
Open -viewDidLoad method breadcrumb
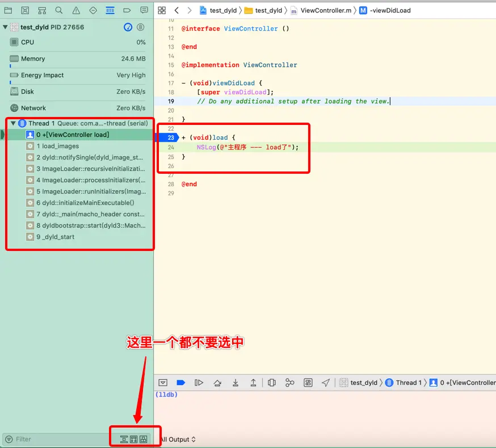tap(385, 10)
